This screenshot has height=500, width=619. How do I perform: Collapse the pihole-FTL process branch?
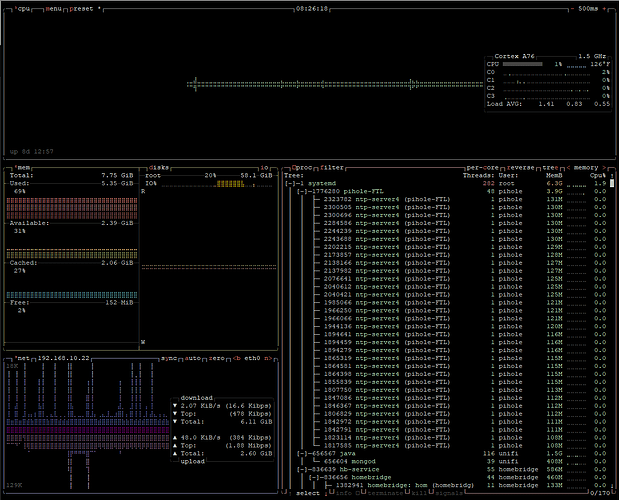point(301,192)
